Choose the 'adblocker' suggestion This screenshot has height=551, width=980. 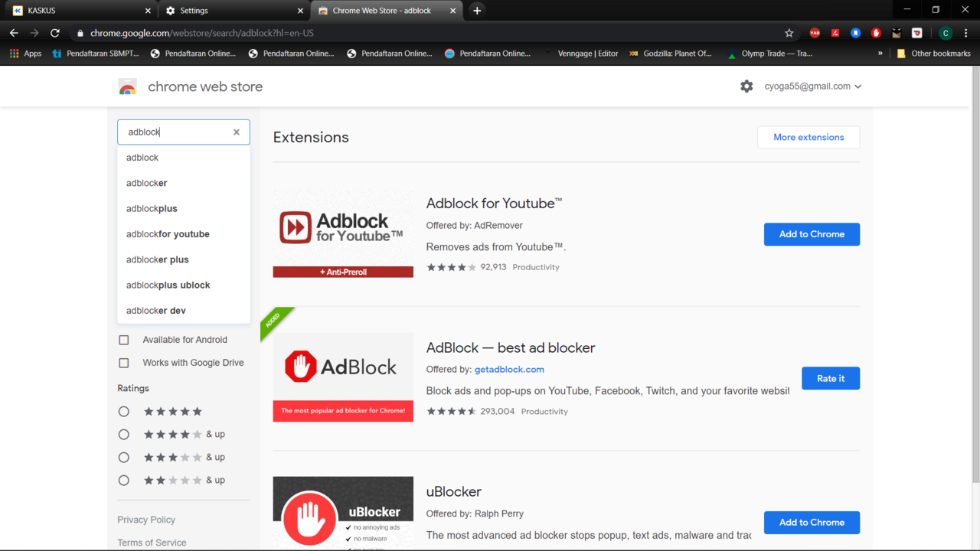pyautogui.click(x=184, y=183)
